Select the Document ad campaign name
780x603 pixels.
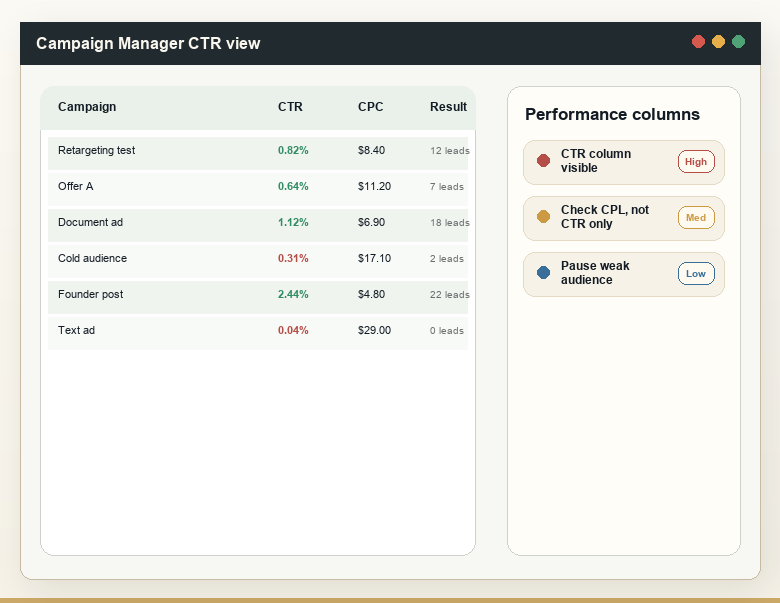[x=91, y=222]
